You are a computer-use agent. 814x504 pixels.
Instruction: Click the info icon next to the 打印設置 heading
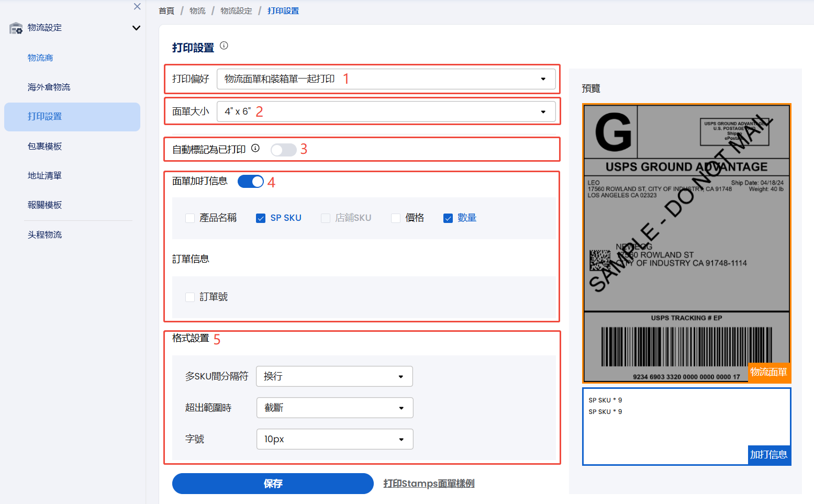tap(224, 46)
